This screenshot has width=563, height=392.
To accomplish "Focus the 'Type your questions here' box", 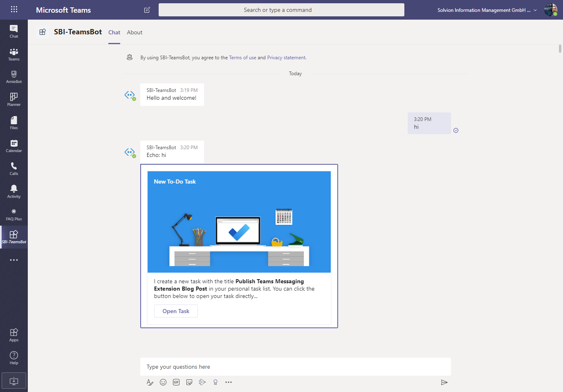I will 296,367.
